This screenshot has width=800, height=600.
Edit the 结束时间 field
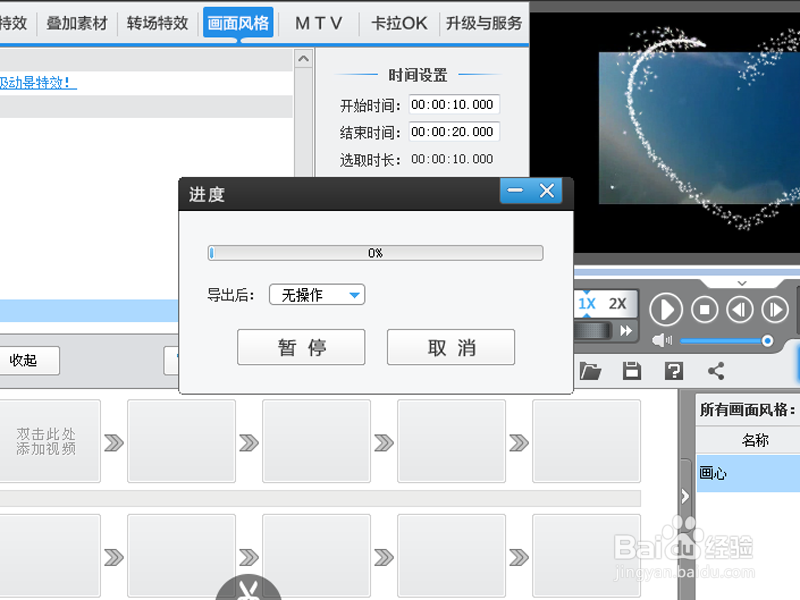click(x=454, y=132)
